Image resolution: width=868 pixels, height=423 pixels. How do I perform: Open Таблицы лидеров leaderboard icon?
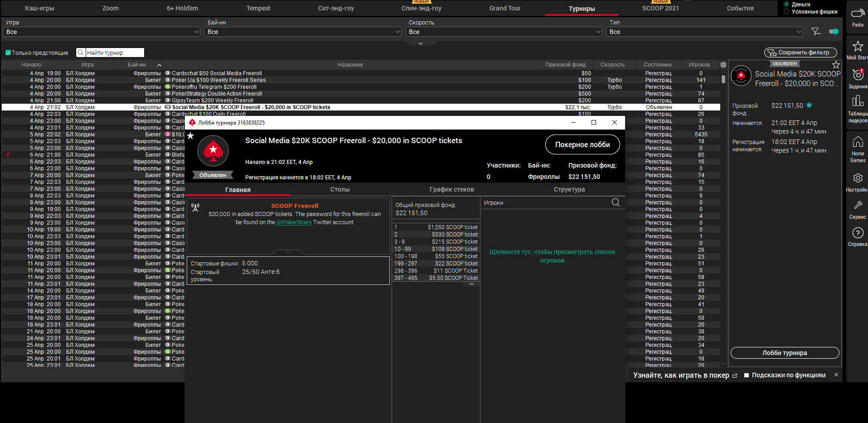858,101
